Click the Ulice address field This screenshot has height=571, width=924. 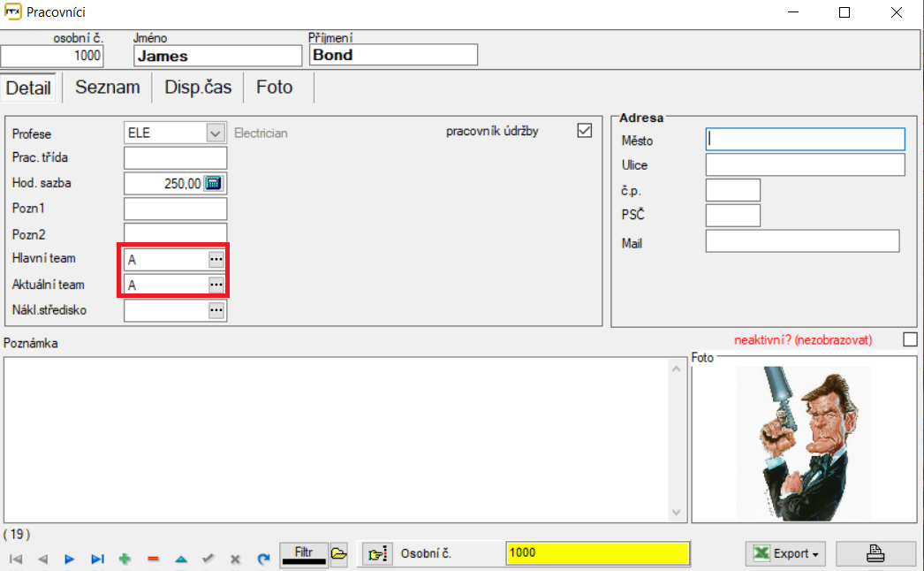(805, 164)
